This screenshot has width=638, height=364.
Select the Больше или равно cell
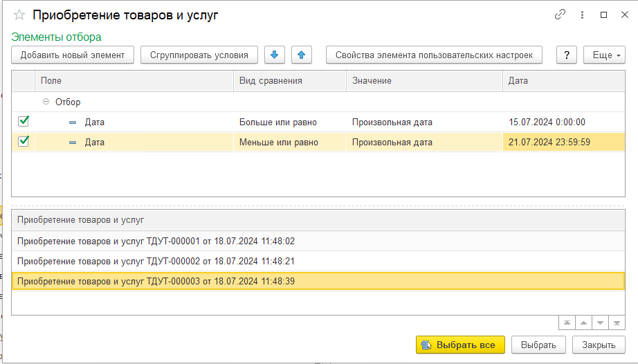click(x=290, y=122)
